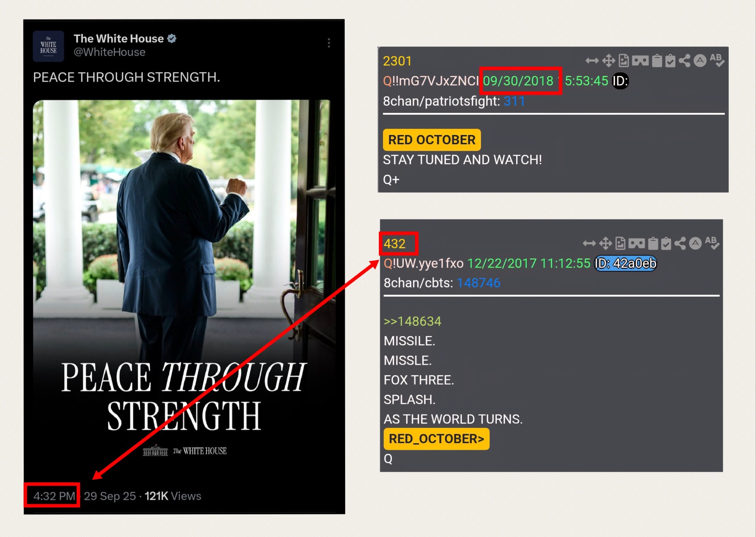Click the image file icon on post 2301
Viewport: 756px width, 537px height.
pyautogui.click(x=624, y=61)
